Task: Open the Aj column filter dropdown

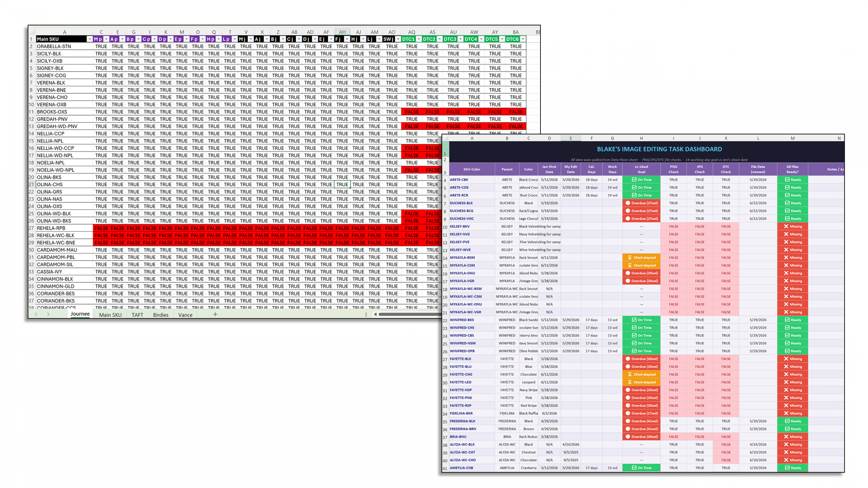Action: coord(267,39)
